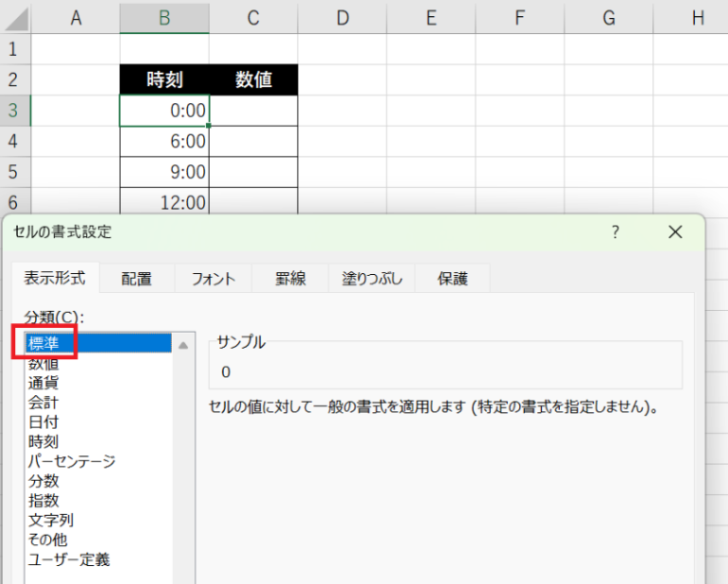Select 標準 in the category list
Screen dimensions: 728x584
[x=98, y=343]
